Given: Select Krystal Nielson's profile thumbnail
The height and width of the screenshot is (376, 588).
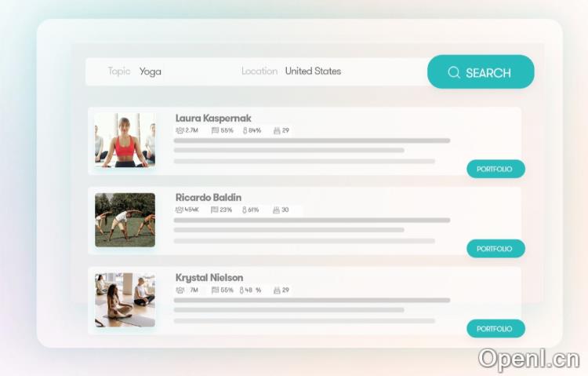Looking at the screenshot, I should pos(125,300).
